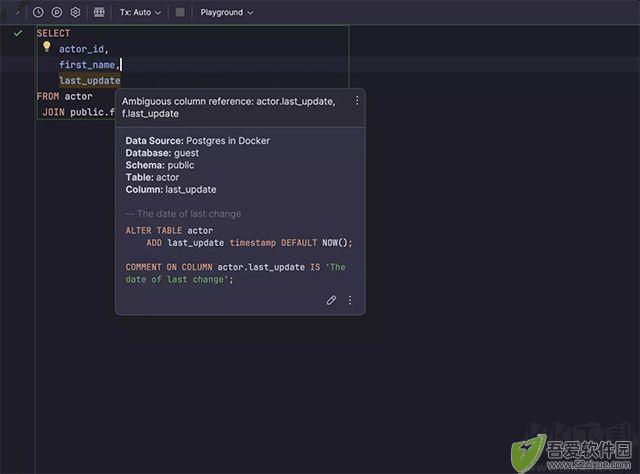Click the highlighted last_update column in the query

(90, 80)
